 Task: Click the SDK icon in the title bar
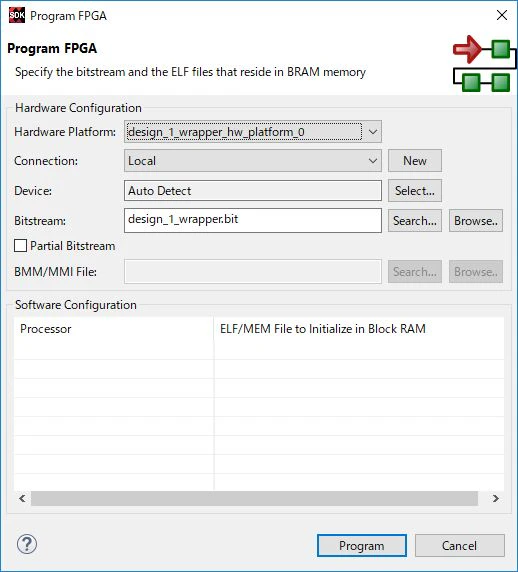[x=17, y=15]
